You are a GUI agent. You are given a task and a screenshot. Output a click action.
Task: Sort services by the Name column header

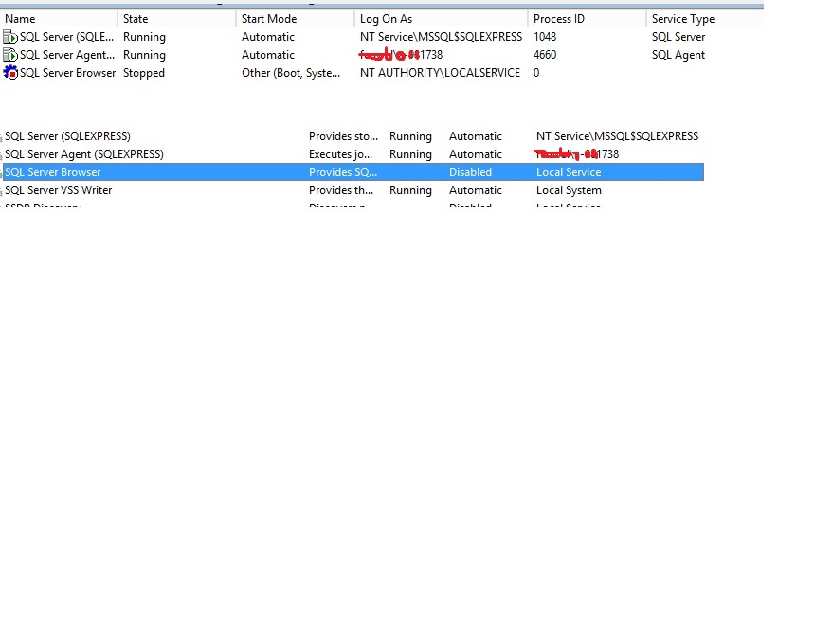point(57,18)
